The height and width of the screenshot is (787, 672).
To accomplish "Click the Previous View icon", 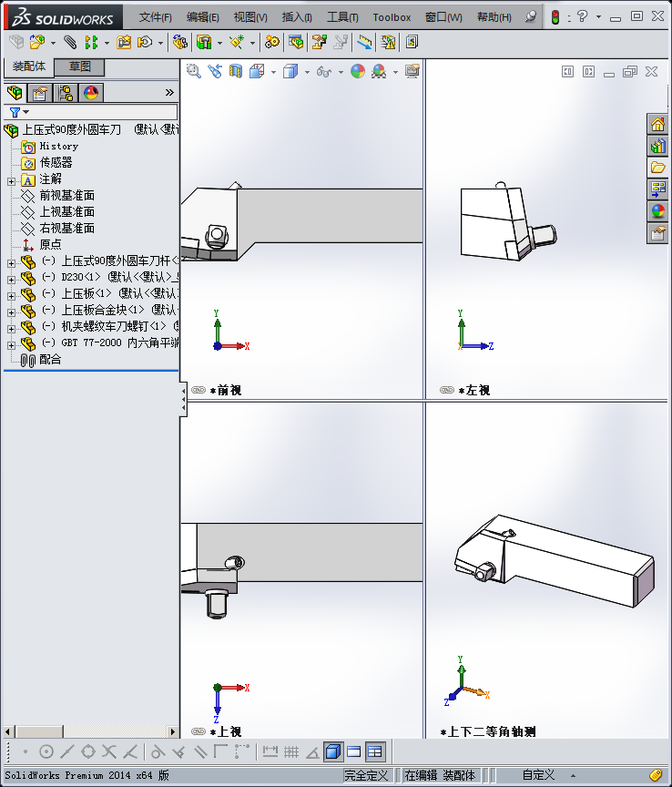I will click(x=215, y=71).
